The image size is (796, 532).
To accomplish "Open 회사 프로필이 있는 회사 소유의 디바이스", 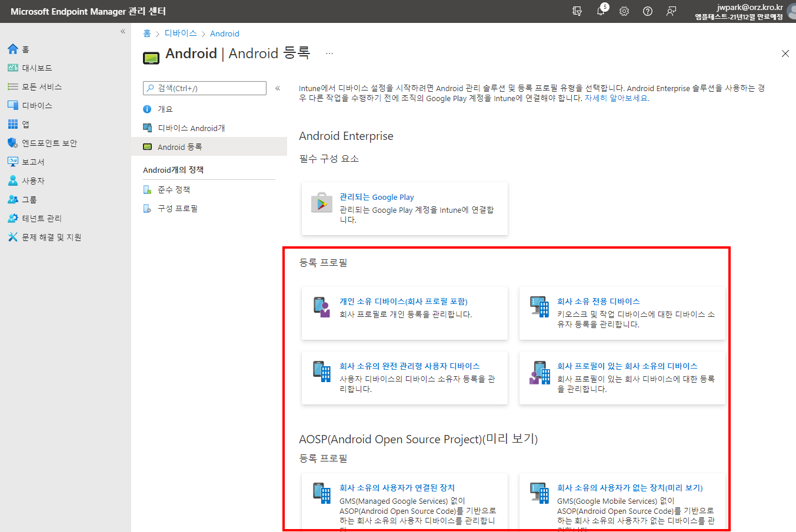I will point(627,366).
